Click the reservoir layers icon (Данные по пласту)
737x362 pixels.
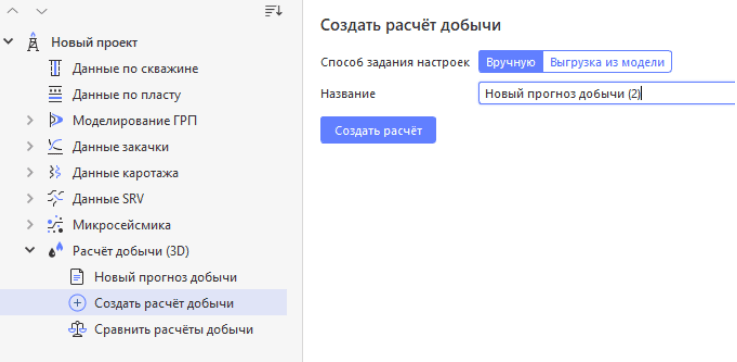coord(55,94)
